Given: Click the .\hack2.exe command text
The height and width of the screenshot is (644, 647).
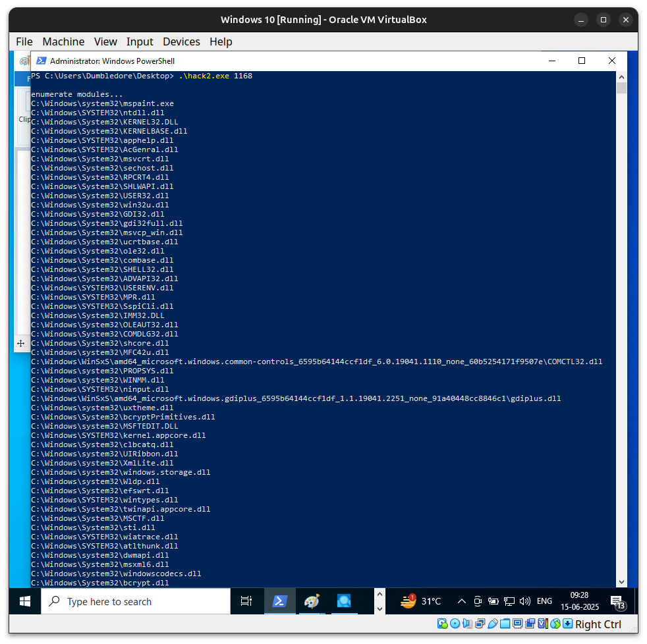Looking at the screenshot, I should point(204,76).
